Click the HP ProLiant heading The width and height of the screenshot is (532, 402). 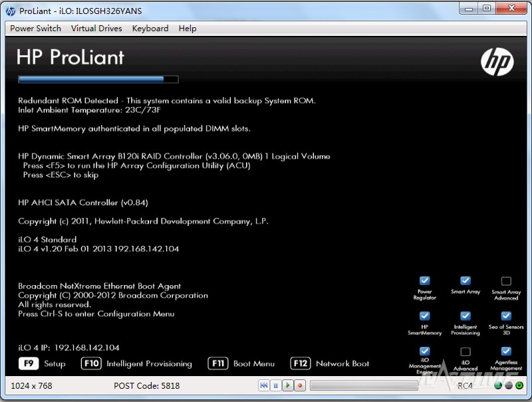click(x=70, y=57)
